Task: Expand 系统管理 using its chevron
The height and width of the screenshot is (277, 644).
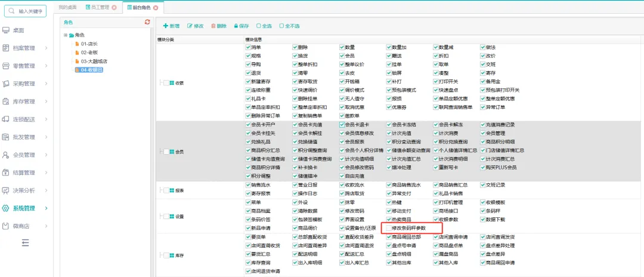Action: coord(47,208)
